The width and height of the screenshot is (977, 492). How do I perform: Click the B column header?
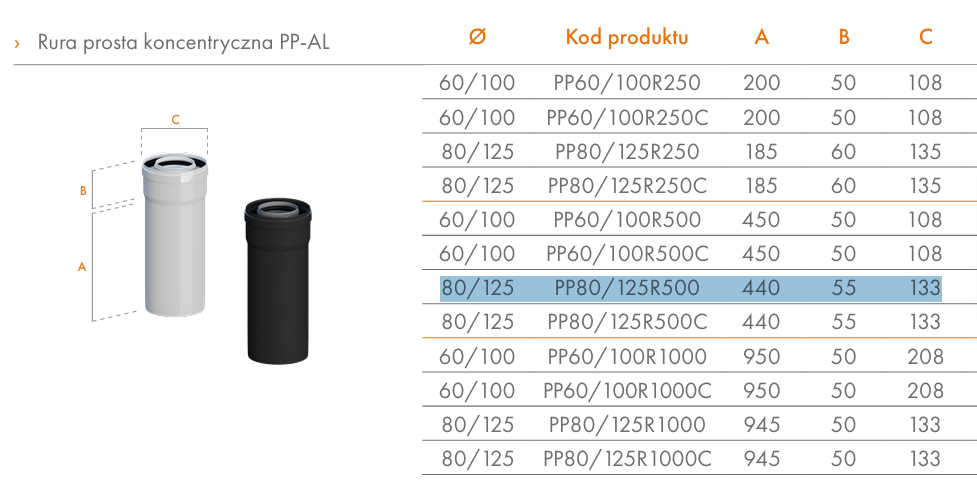[844, 37]
